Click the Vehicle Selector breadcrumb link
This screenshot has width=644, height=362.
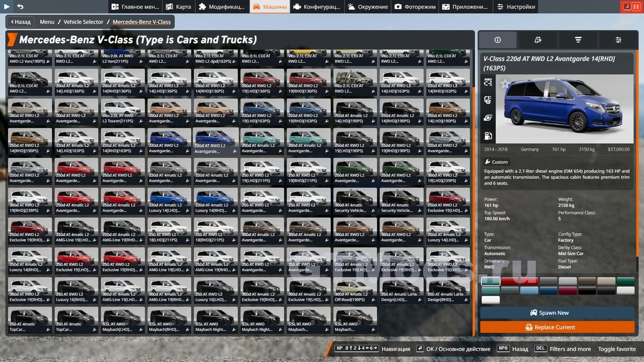[x=83, y=22]
